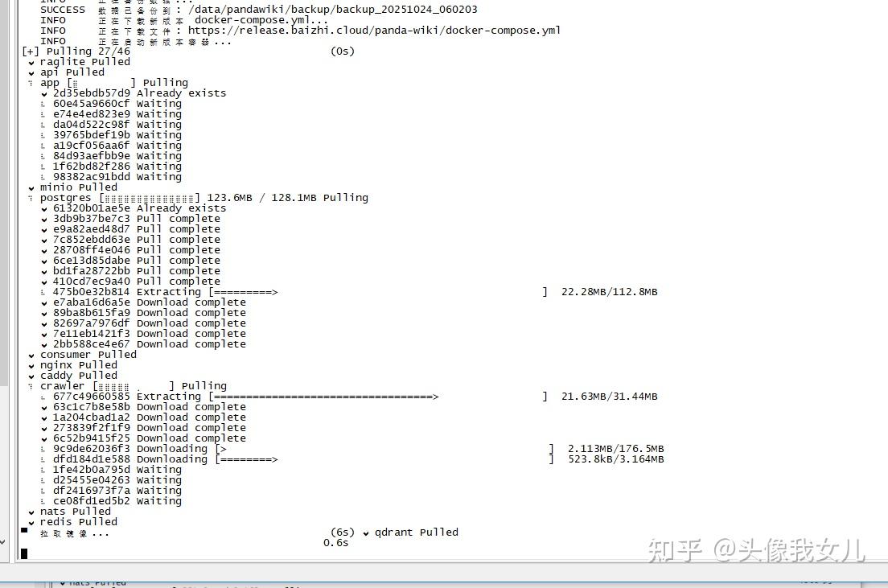This screenshot has width=888, height=588.
Task: Click the checkmark next to redis Pulled
Action: coord(31,523)
